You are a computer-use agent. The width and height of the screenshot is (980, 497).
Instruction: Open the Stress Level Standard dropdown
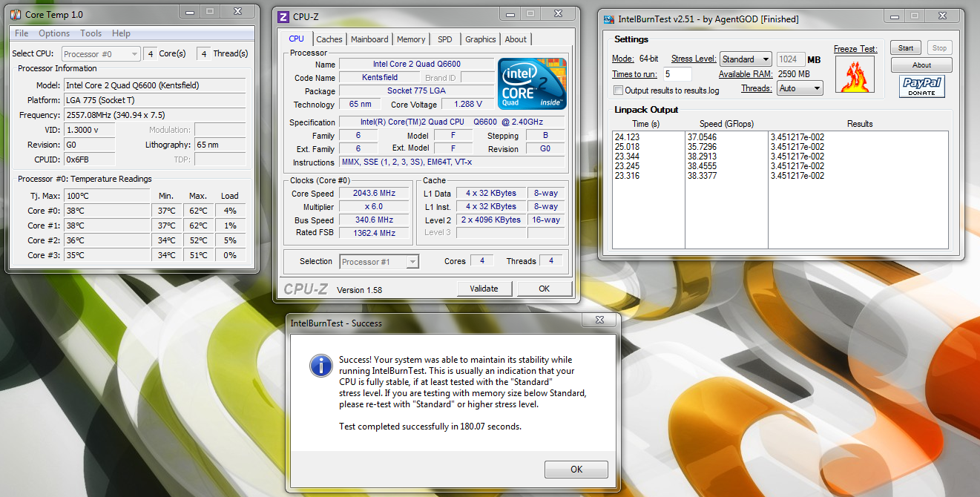746,59
